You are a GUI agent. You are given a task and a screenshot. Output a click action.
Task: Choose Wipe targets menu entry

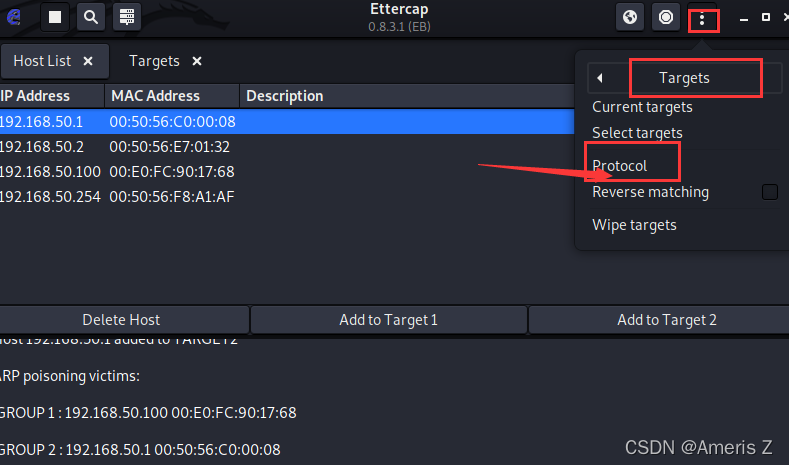[634, 225]
